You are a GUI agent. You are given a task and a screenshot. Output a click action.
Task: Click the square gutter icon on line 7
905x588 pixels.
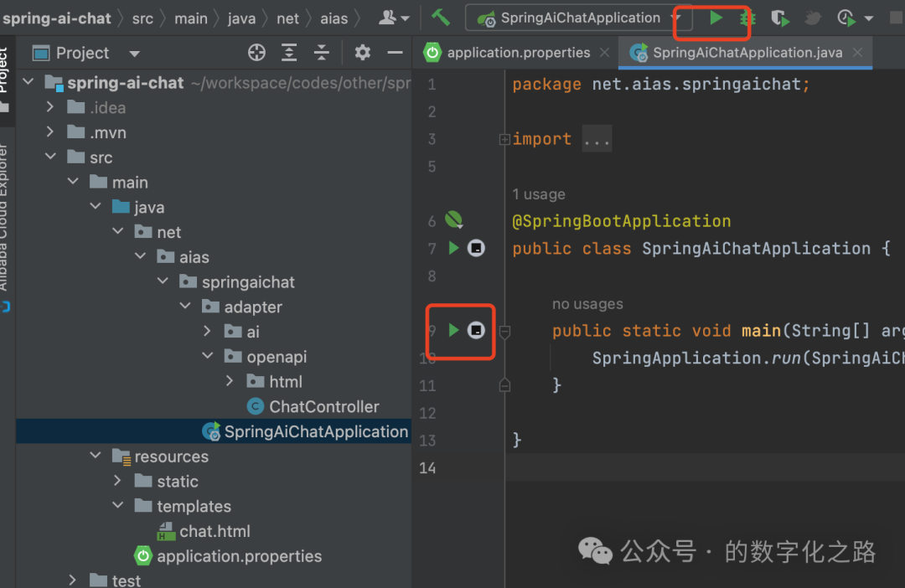point(476,248)
